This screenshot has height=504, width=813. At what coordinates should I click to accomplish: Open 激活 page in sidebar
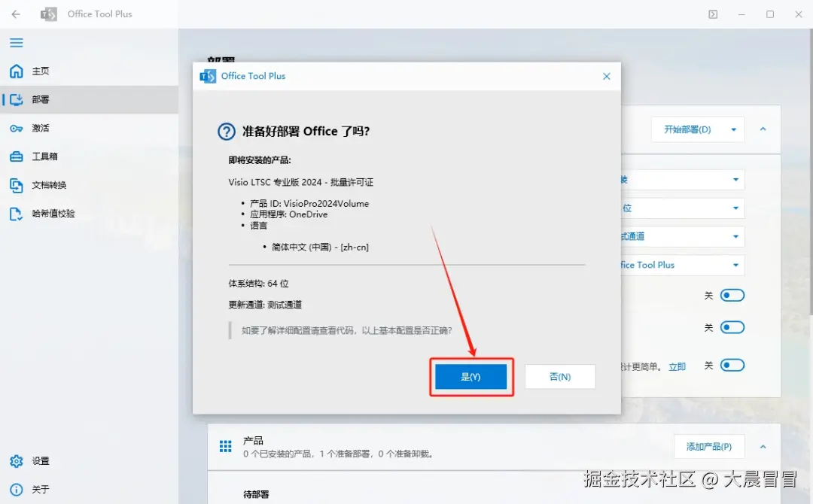[89, 128]
